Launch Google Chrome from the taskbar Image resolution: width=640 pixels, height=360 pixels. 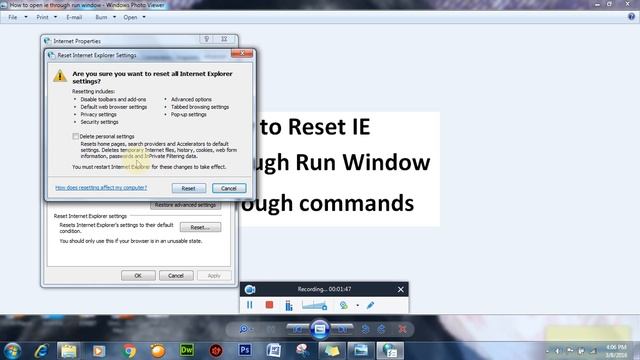pyautogui.click(x=129, y=351)
